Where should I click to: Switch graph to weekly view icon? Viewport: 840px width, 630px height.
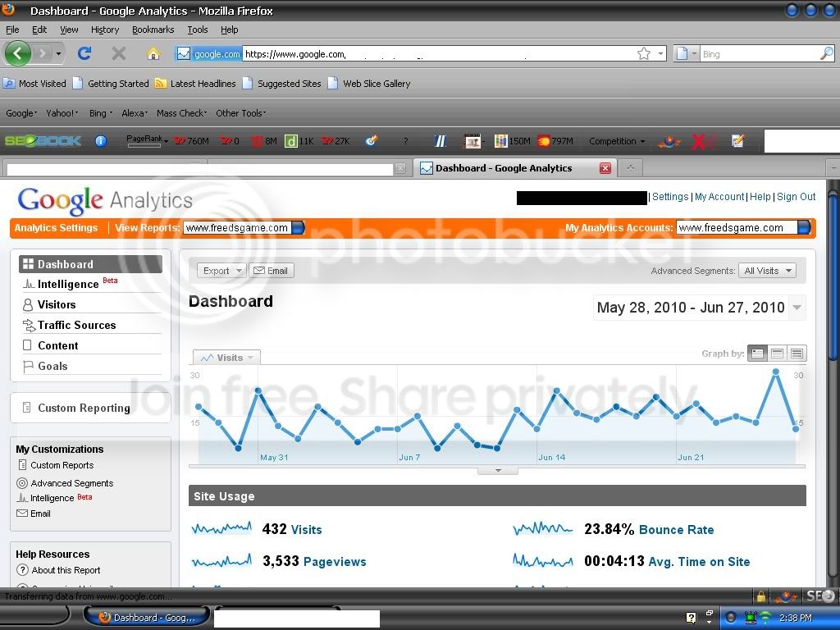tap(777, 353)
